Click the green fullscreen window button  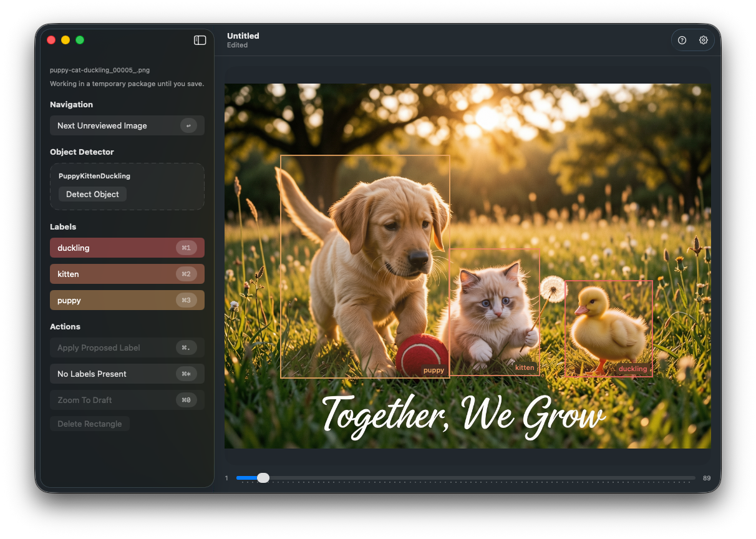[x=80, y=40]
